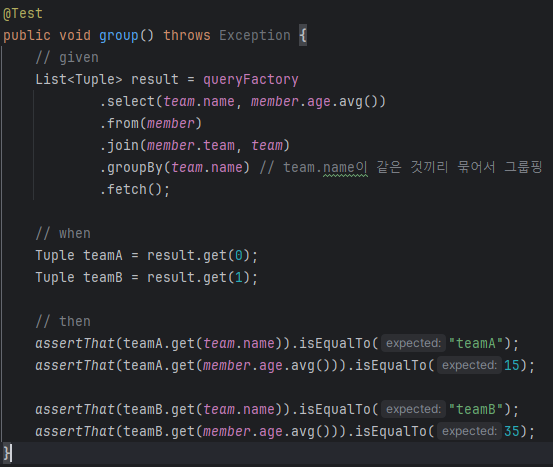This screenshot has width=553, height=467.
Task: Click 'Tuple teamB' variable declaration
Action: pyautogui.click(x=79, y=278)
